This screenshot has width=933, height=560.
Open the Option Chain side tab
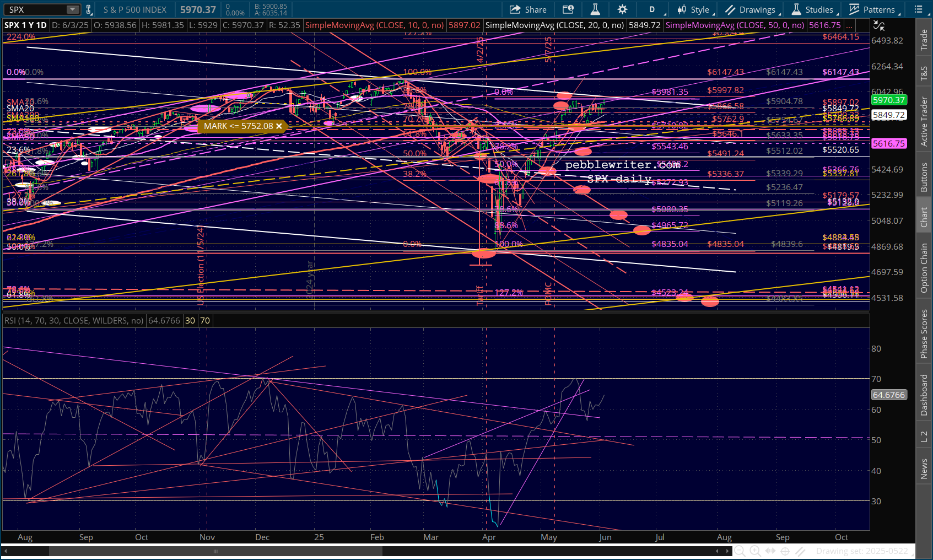[x=924, y=268]
